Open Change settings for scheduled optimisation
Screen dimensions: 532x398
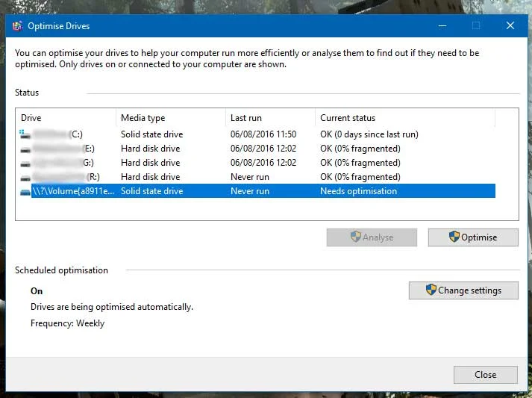tap(463, 290)
